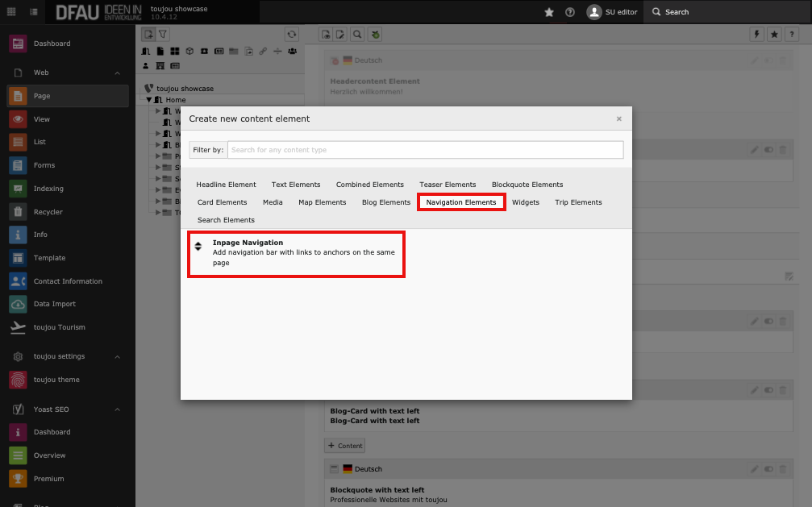
Task: Choose the Inpage Navigation content element
Action: click(x=296, y=252)
